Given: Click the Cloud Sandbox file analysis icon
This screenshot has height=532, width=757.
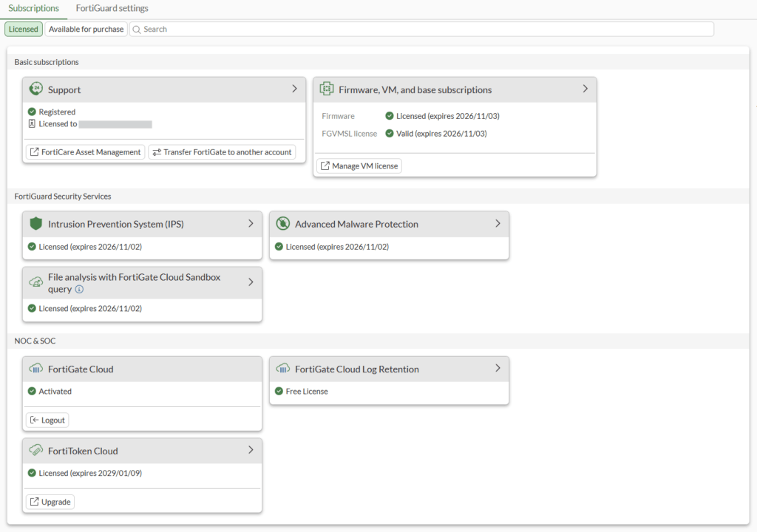Looking at the screenshot, I should pos(36,282).
